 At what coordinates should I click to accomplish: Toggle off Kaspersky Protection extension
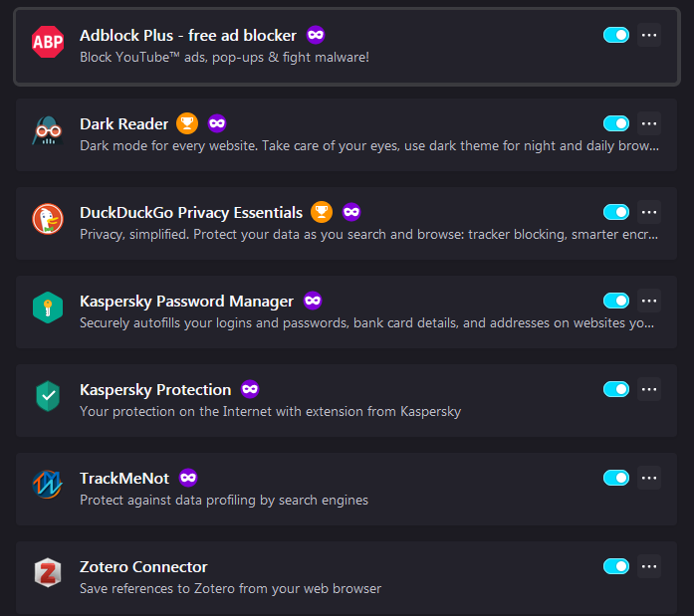(616, 389)
